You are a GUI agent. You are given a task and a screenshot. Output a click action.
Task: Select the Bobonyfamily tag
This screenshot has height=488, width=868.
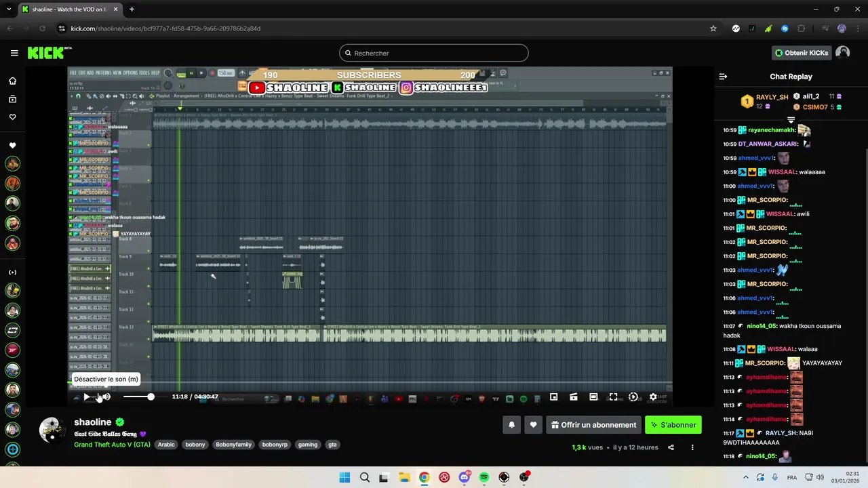(x=233, y=445)
